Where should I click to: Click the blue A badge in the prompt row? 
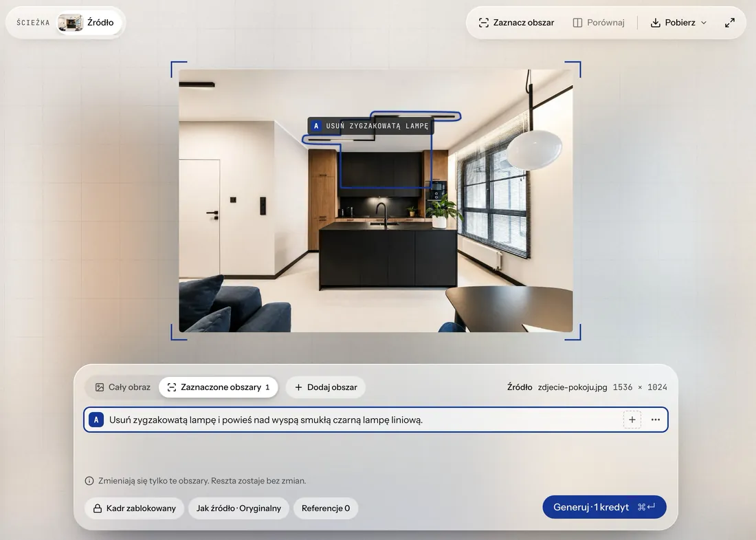point(96,420)
